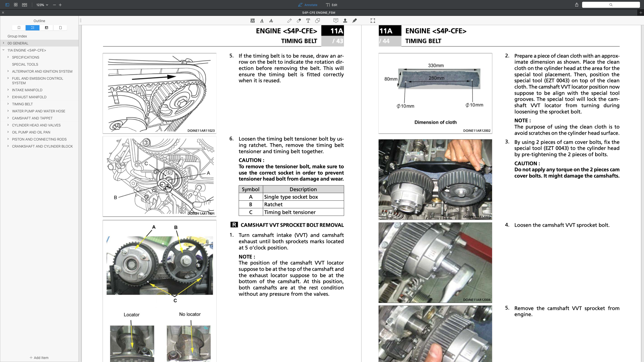Switch sidebar to Bookmarks view

[x=19, y=28]
